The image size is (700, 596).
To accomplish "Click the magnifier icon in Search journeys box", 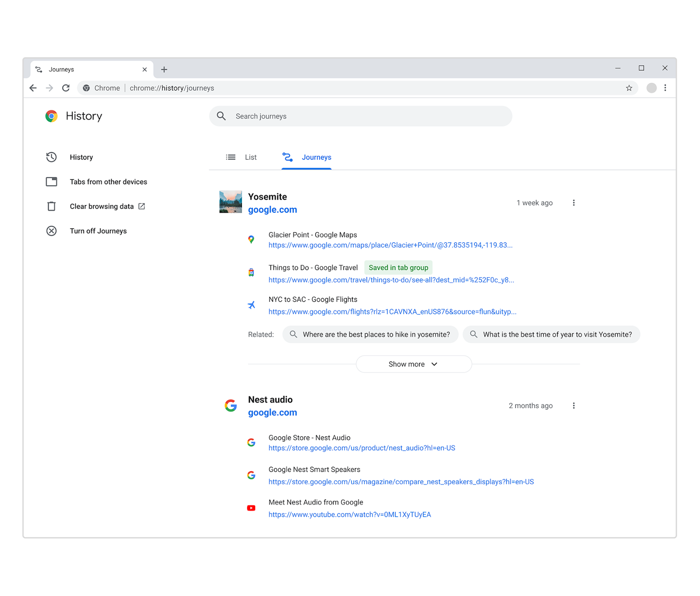I will pyautogui.click(x=221, y=116).
